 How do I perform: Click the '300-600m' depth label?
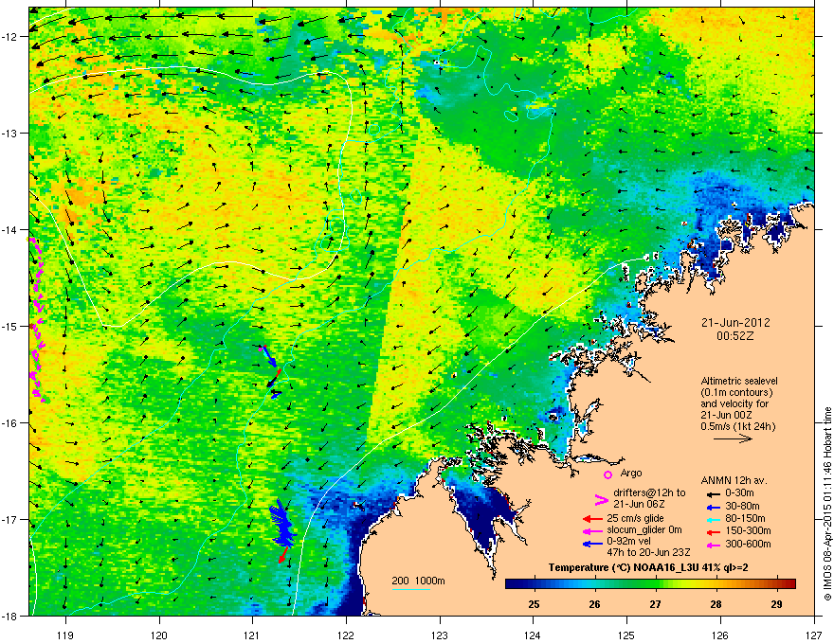point(748,545)
